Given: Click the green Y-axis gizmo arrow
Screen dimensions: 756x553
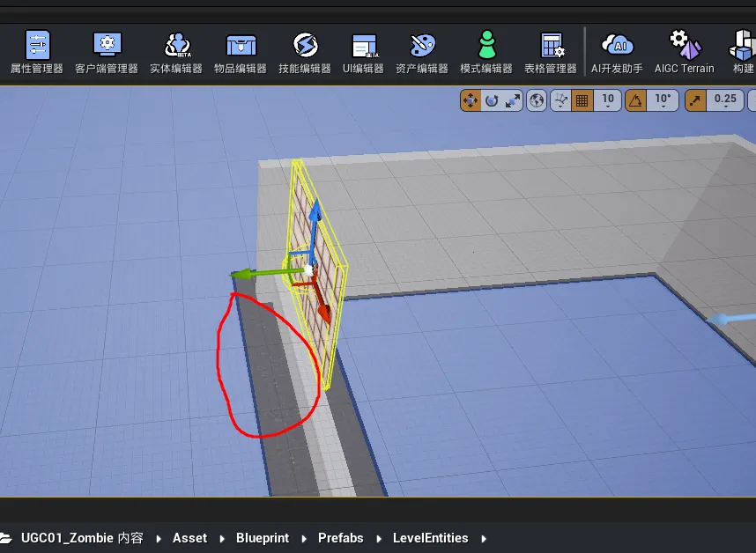Looking at the screenshot, I should [241, 275].
